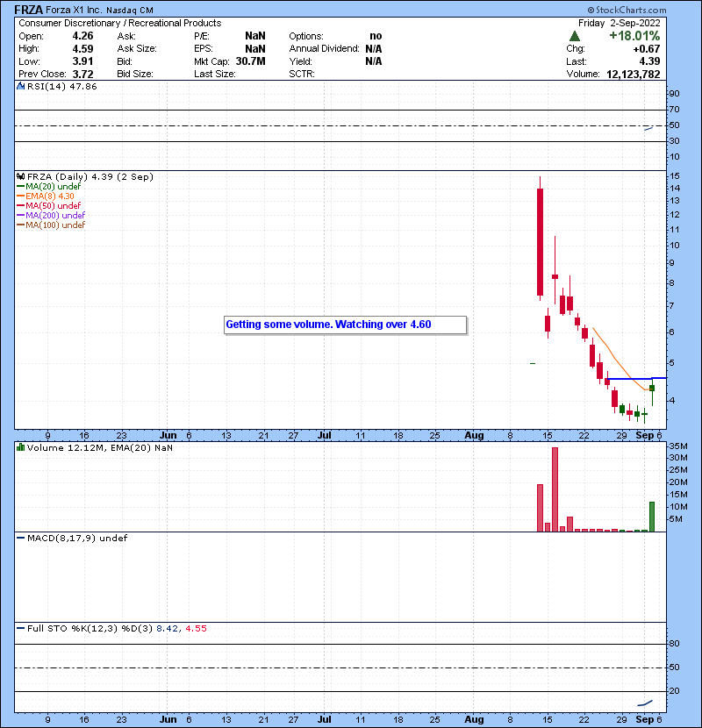Click the tallest red volume bar
702x728 pixels.
555,489
